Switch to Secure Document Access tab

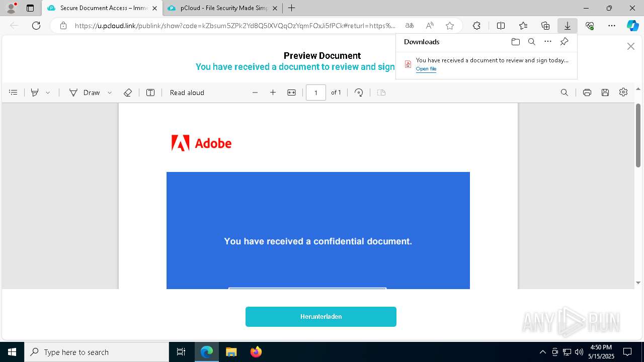(x=99, y=8)
